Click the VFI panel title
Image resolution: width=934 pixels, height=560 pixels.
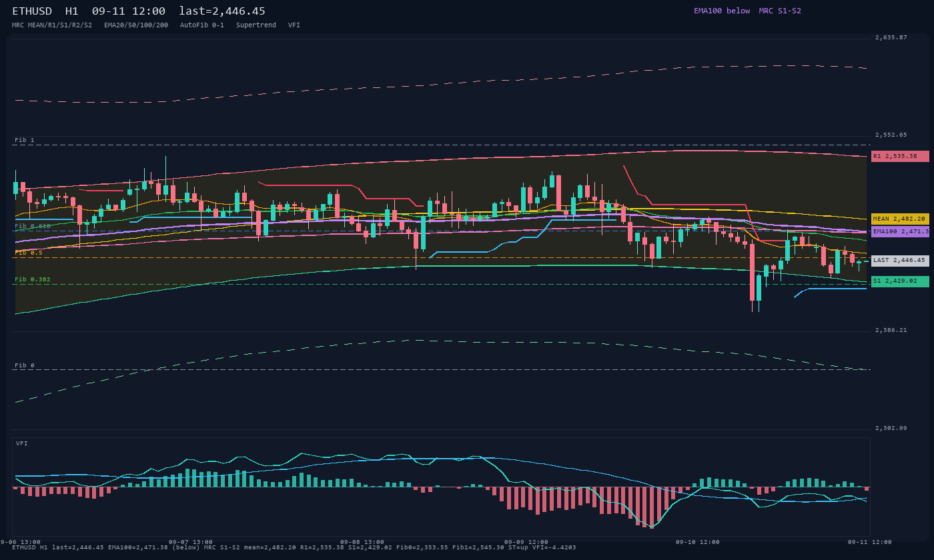point(22,443)
